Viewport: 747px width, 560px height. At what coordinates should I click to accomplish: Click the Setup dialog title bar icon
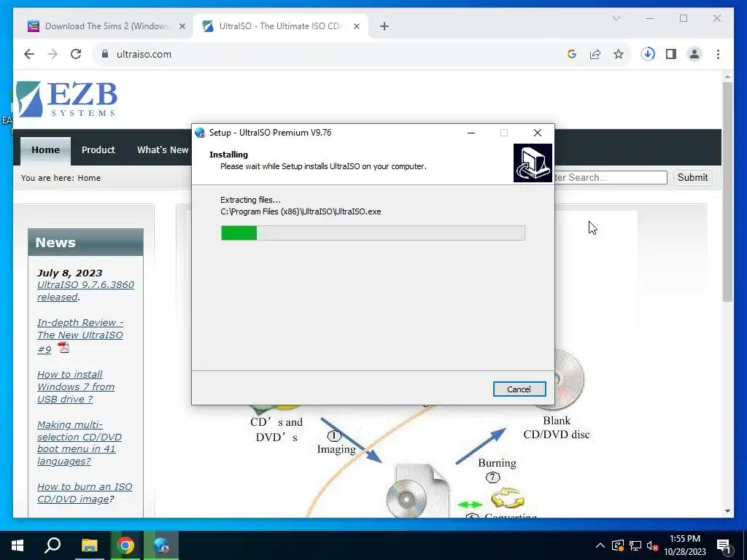pyautogui.click(x=200, y=133)
